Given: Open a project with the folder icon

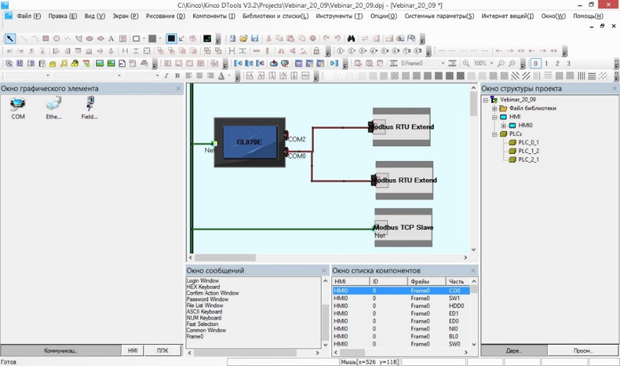Looking at the screenshot, I should point(244,38).
